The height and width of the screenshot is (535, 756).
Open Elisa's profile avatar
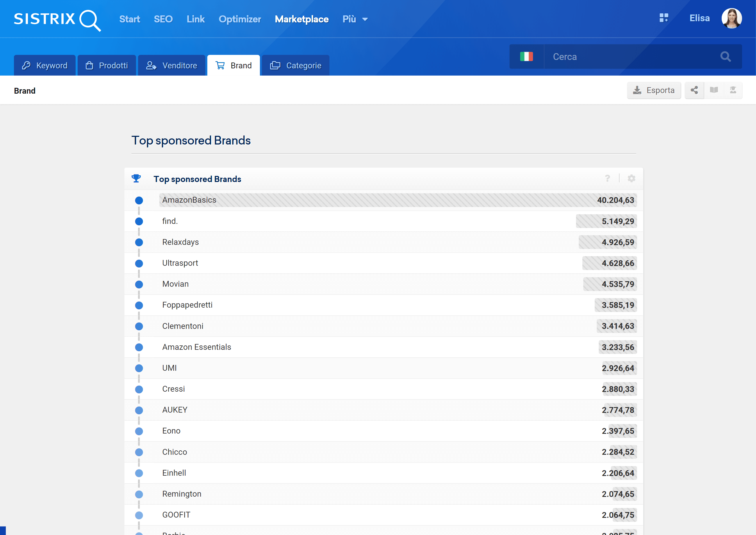coord(731,18)
